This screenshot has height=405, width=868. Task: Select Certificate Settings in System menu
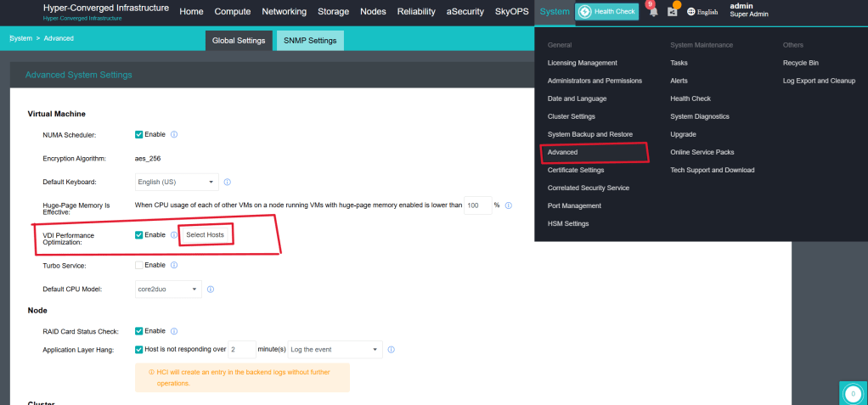tap(575, 170)
